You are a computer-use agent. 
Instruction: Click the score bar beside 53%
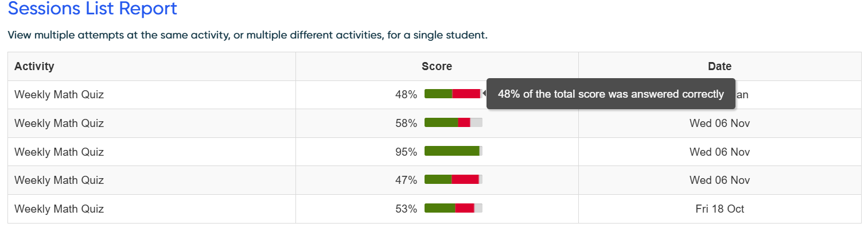coord(453,208)
